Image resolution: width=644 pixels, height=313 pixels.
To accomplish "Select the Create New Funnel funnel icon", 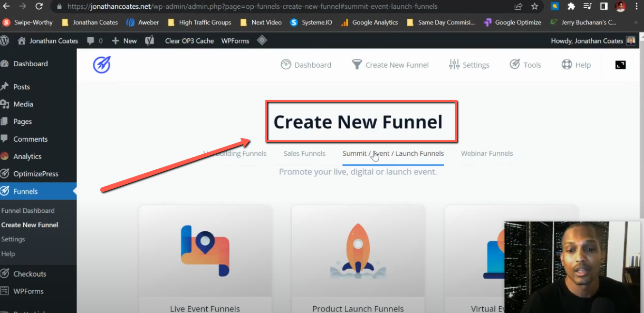I will [x=357, y=64].
